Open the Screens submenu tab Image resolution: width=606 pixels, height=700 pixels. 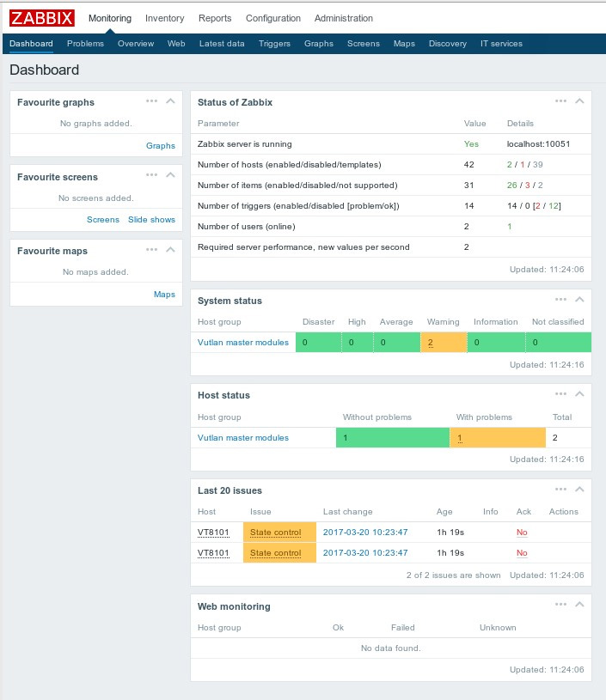click(364, 44)
